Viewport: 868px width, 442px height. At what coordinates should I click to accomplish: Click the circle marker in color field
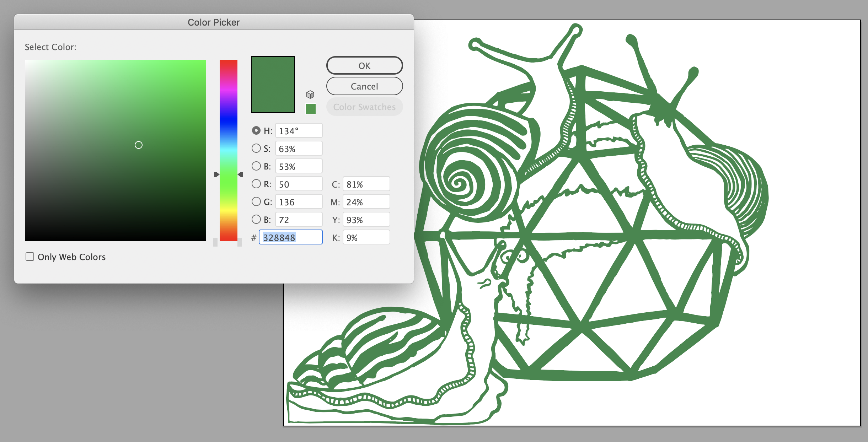tap(139, 145)
